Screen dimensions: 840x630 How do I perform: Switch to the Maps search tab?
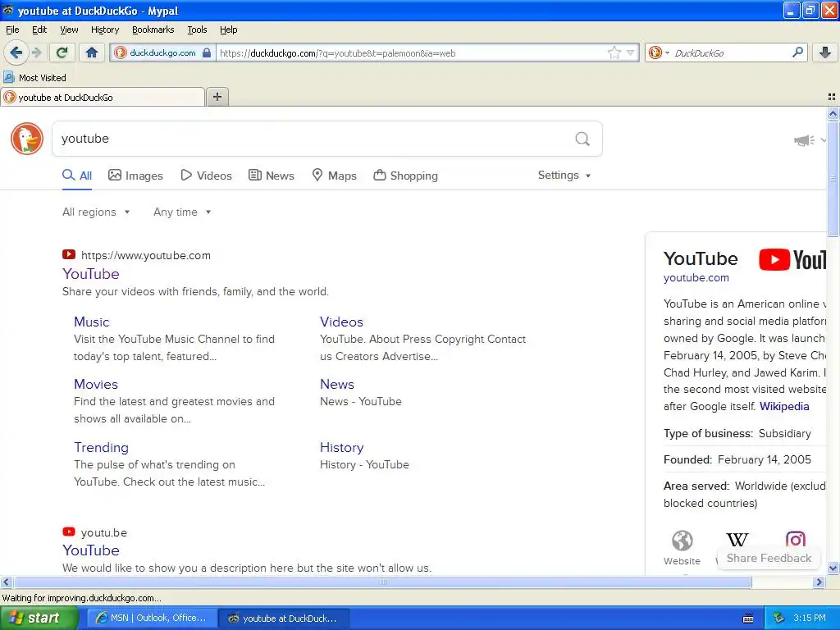(x=335, y=176)
